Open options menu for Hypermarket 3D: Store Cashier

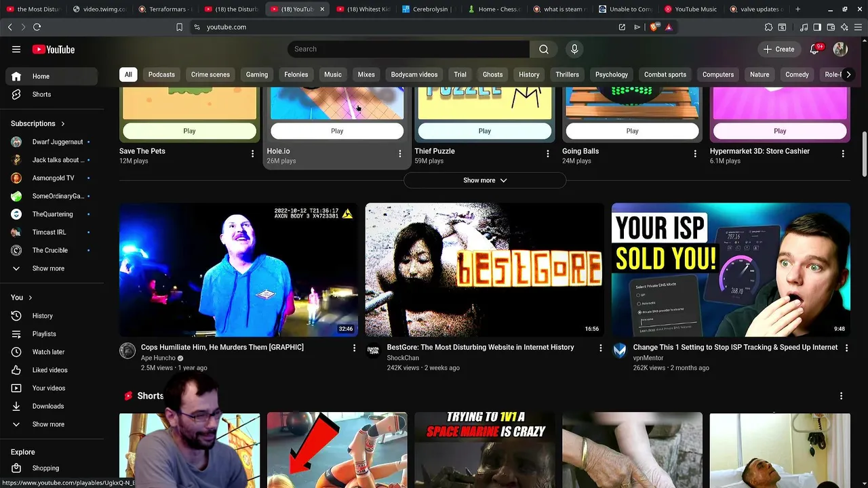(843, 154)
